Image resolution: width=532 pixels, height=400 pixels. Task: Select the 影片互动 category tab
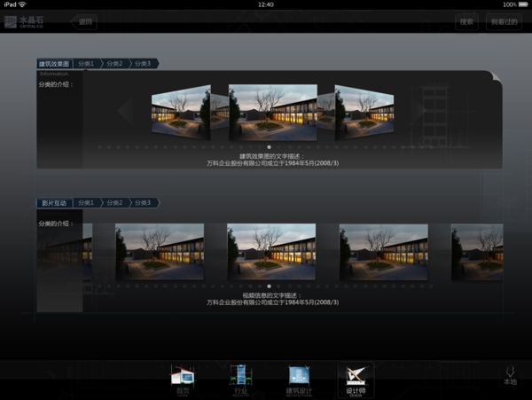(x=54, y=203)
